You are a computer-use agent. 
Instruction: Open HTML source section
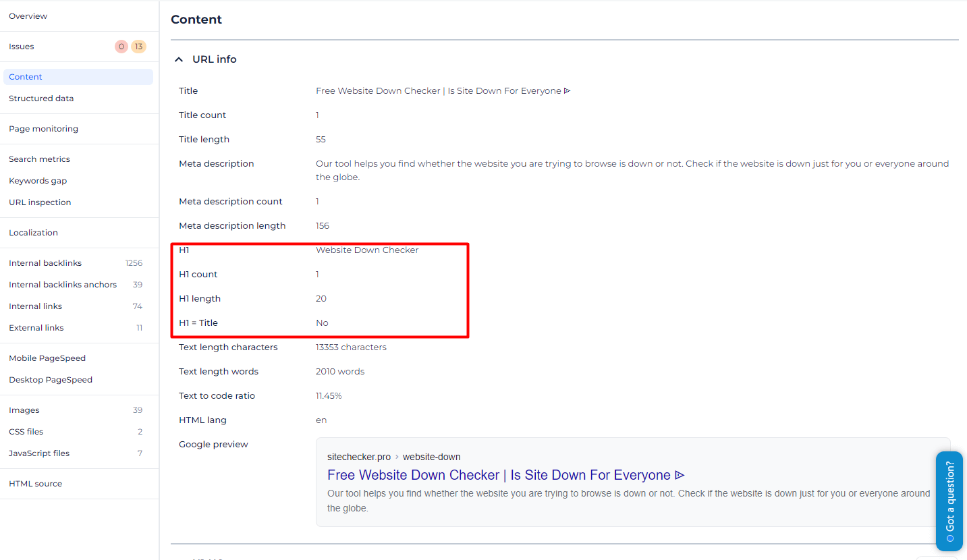click(35, 484)
